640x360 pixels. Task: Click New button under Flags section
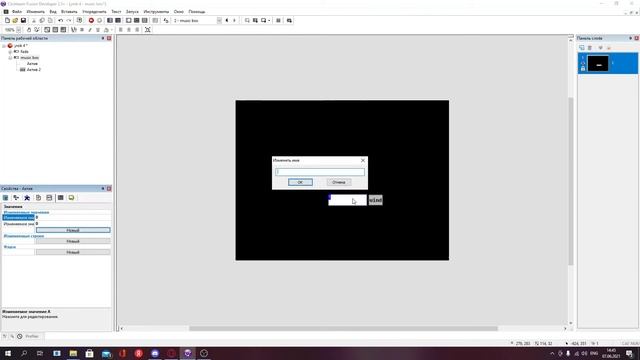pos(73,252)
